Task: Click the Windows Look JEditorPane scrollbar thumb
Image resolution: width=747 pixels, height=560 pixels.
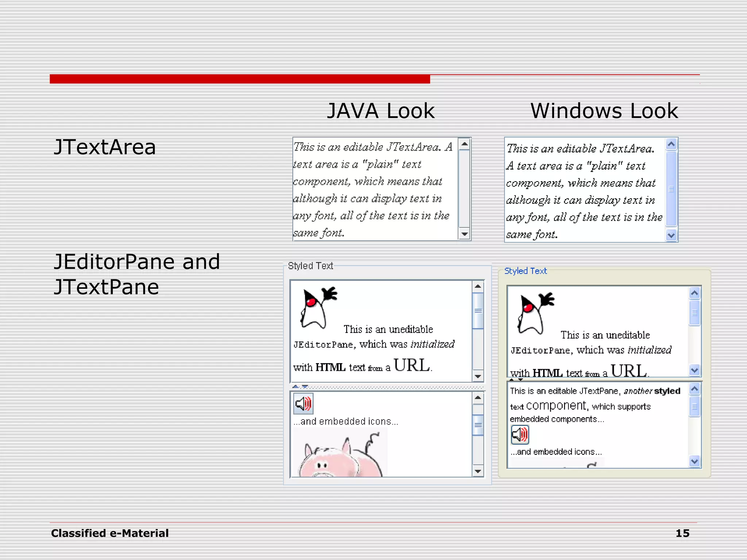Action: (x=694, y=312)
